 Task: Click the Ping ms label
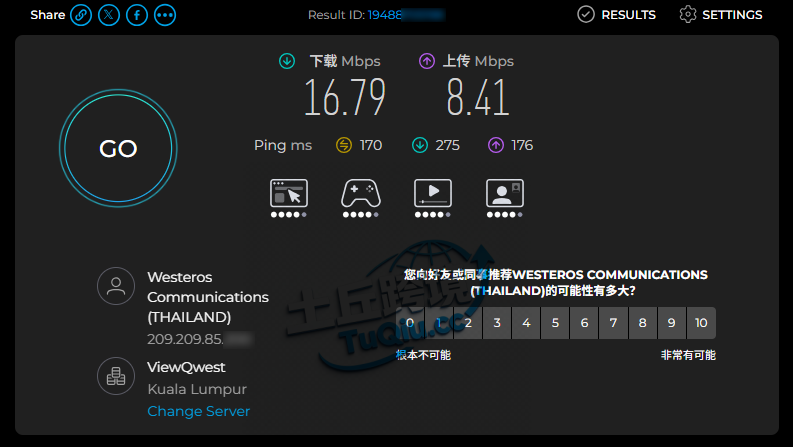click(283, 146)
